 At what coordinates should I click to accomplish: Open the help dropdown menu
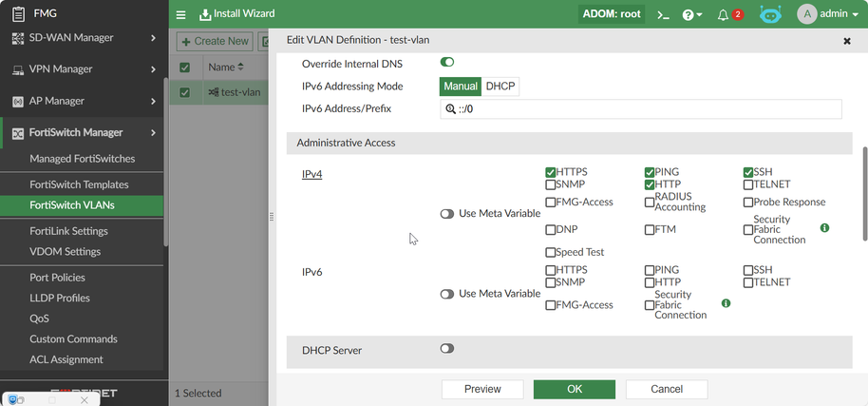coord(692,14)
